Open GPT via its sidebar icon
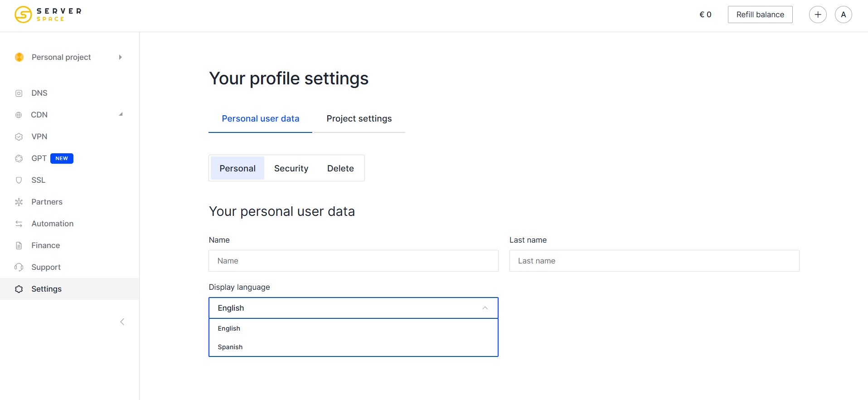 [19, 159]
